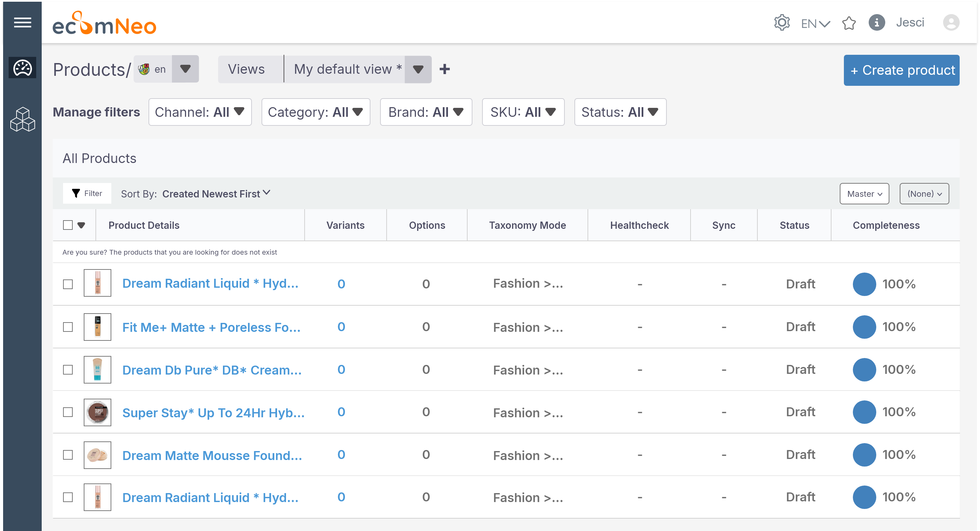Click the info icon near the username

pos(877,23)
